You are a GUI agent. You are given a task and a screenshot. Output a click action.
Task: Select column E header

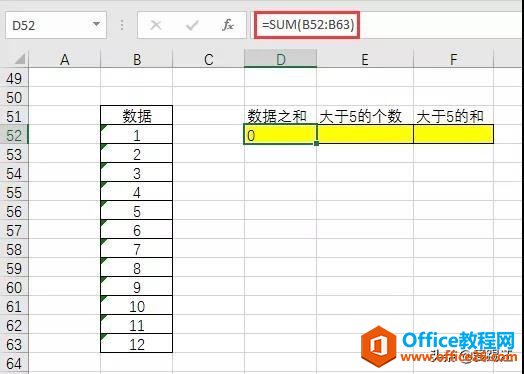(x=365, y=59)
